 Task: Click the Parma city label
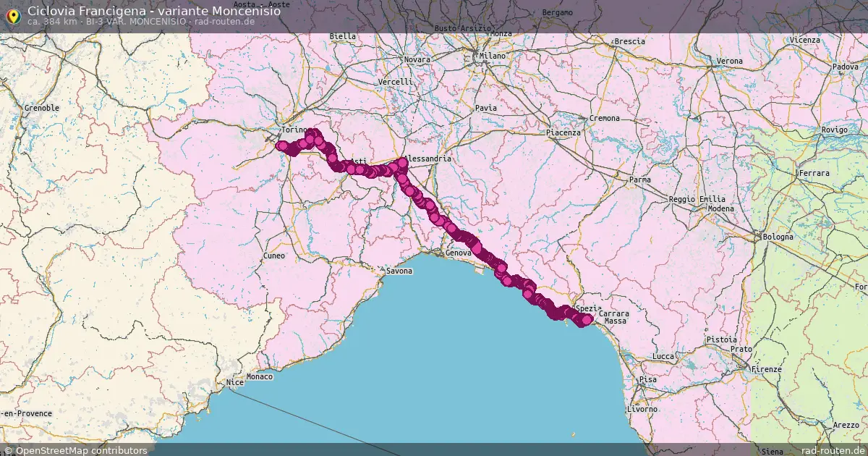pos(640,180)
